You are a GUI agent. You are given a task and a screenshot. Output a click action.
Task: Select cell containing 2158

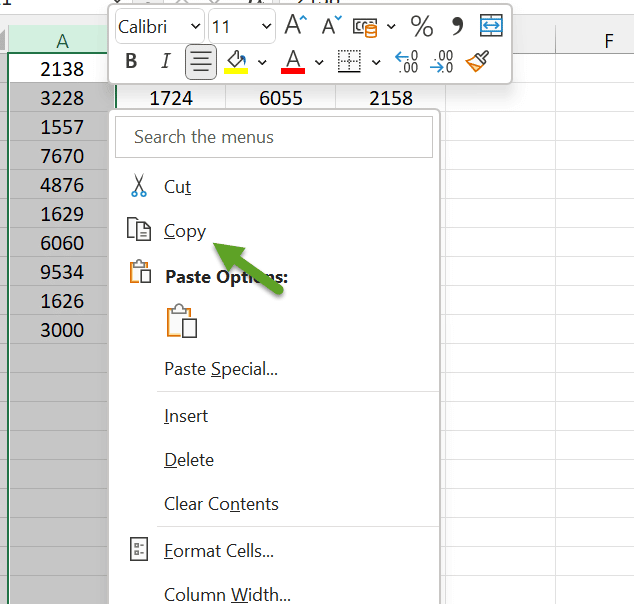(x=391, y=97)
